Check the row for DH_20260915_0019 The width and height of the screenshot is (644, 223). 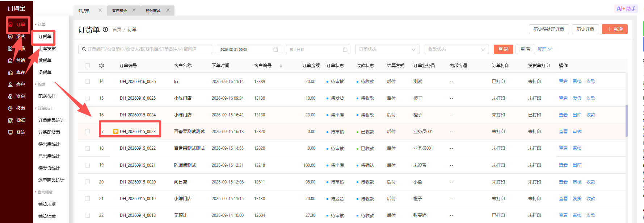pos(87,199)
